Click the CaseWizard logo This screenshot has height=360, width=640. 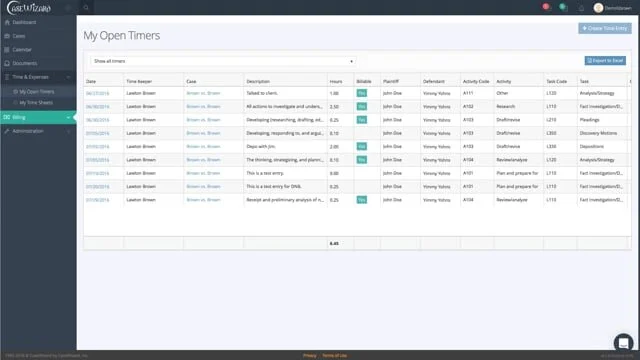29,8
